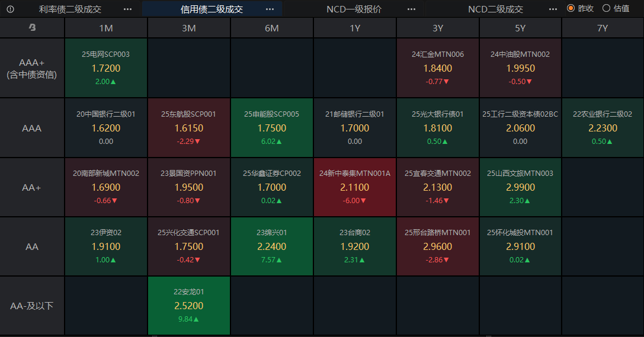The image size is (644, 337).
Task: Open the 25兴化交通SCP001 cell
Action: [x=189, y=246]
